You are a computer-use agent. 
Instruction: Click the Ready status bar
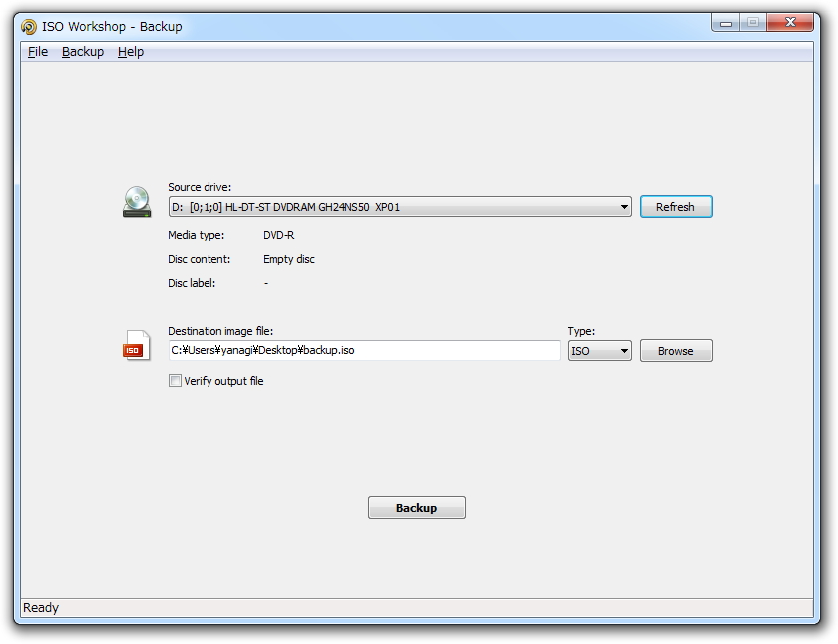[x=417, y=608]
